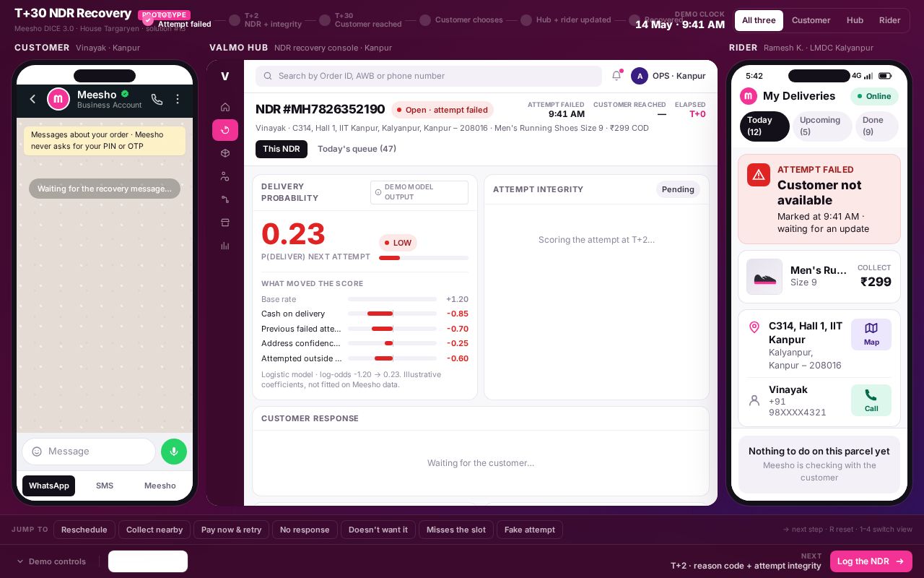Open the bar chart analytics sidebar icon
This screenshot has height=578, width=924.
coord(225,246)
